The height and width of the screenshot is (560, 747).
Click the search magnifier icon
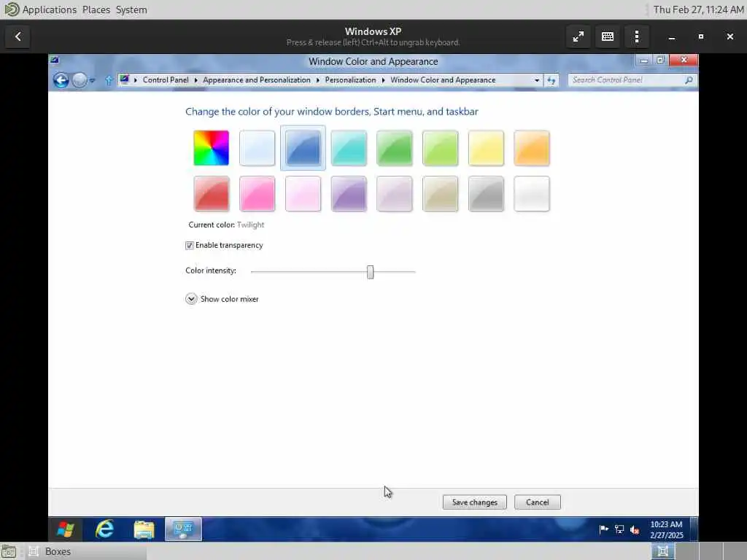tap(689, 80)
